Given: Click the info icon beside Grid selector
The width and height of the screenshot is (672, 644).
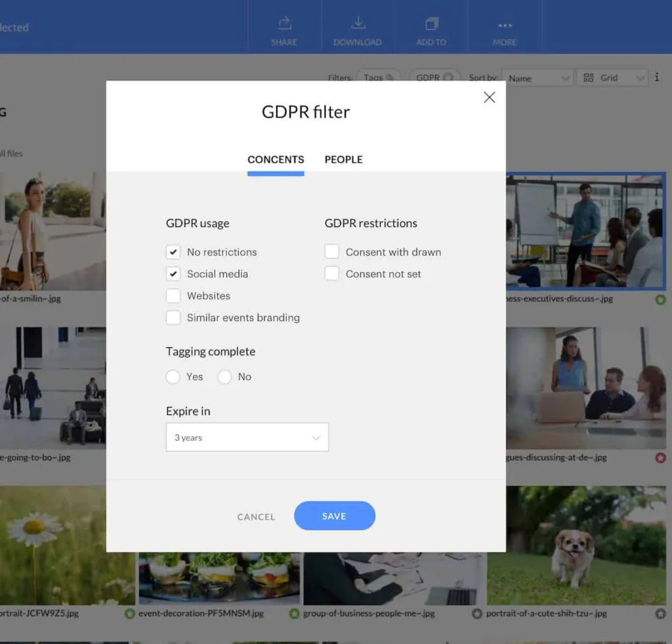Looking at the screenshot, I should pos(657,77).
